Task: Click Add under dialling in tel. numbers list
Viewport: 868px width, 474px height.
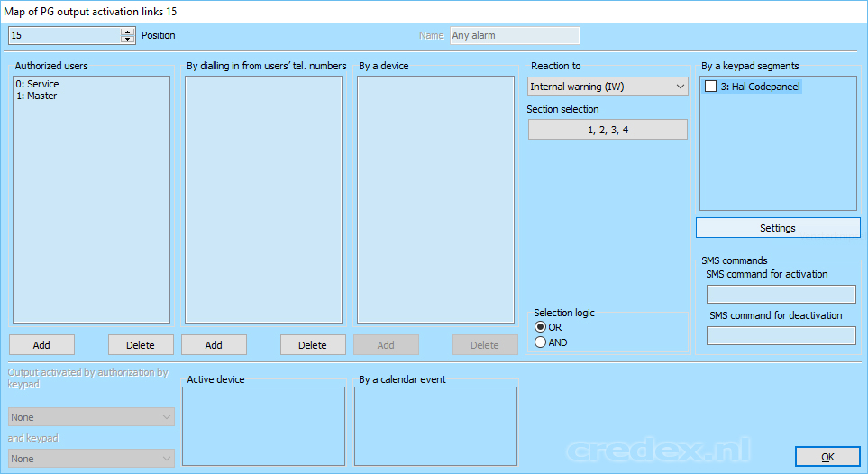Action: [x=214, y=345]
